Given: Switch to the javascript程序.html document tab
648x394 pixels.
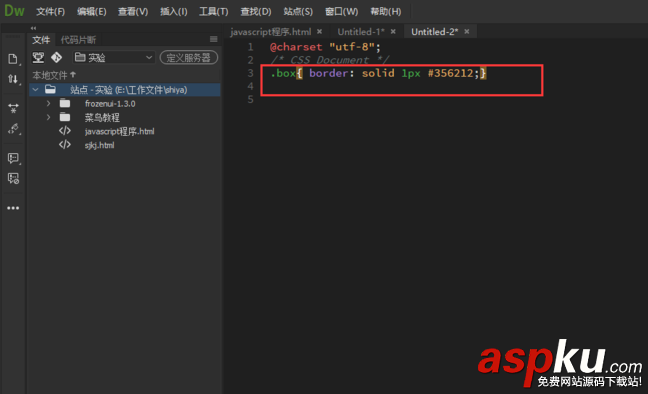Looking at the screenshot, I should pos(271,32).
